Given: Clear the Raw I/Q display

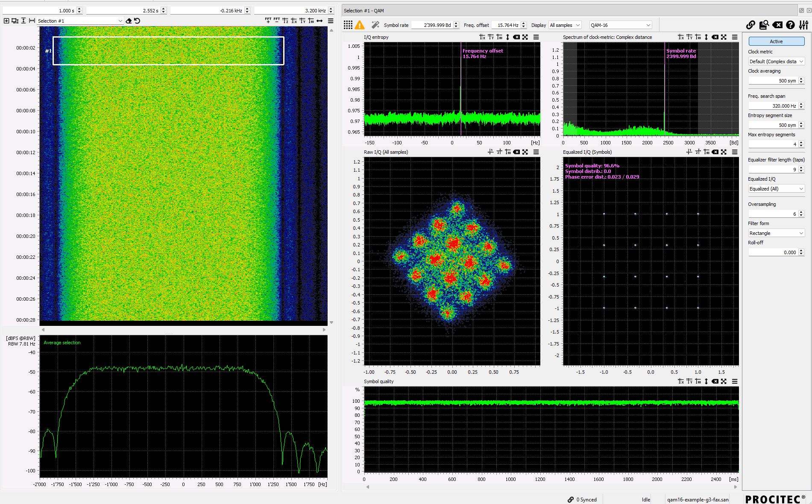Looking at the screenshot, I should (x=517, y=152).
